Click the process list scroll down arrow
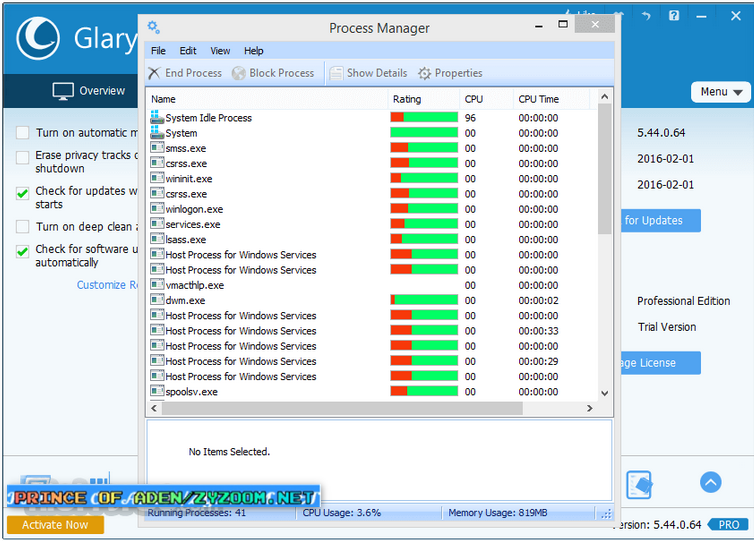 click(605, 393)
